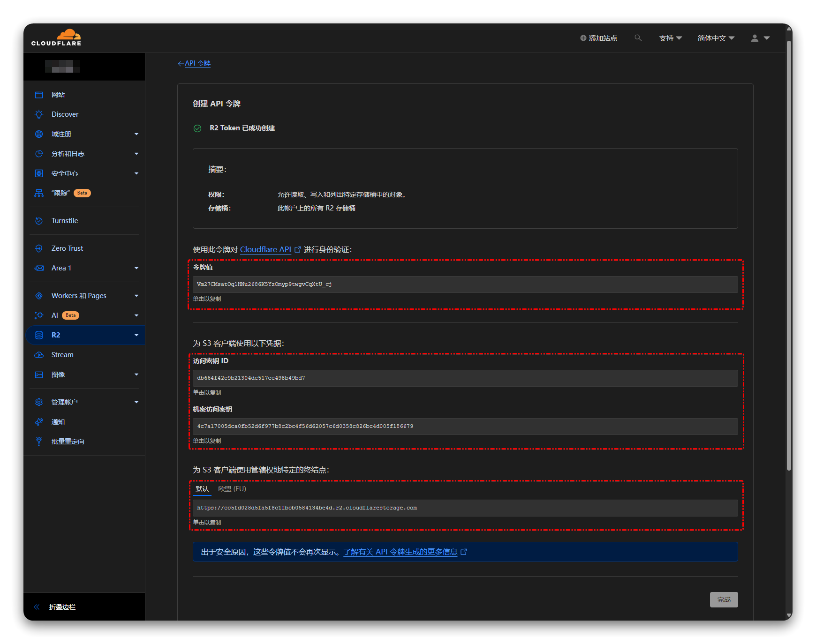Click the R2 database icon
Viewport: 816px width, 644px height.
(39, 335)
